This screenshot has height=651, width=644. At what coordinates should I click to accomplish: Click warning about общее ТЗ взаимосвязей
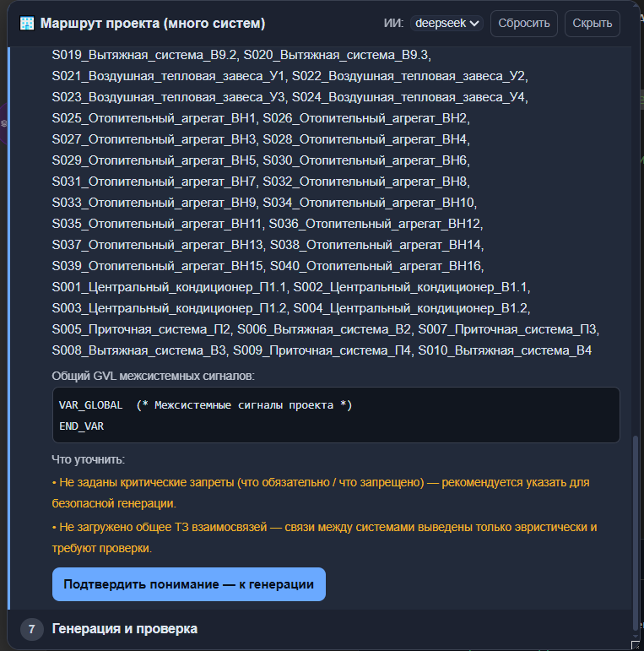tap(324, 538)
